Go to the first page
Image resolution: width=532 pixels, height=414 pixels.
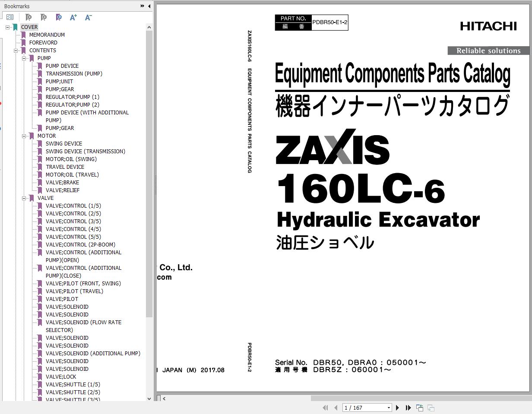[x=325, y=408]
